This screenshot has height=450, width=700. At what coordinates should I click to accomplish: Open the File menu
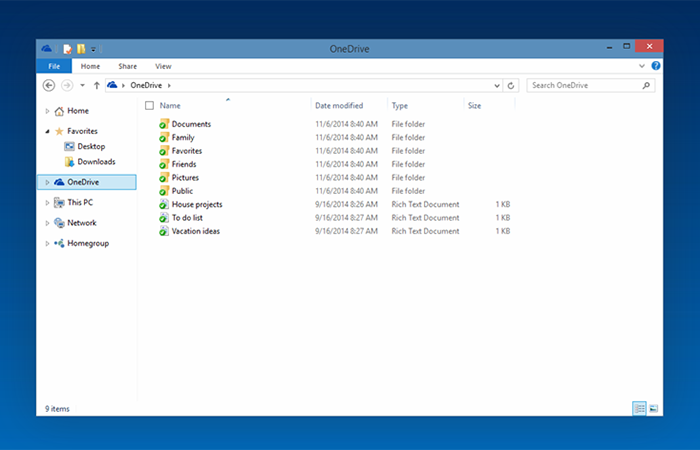[x=54, y=66]
